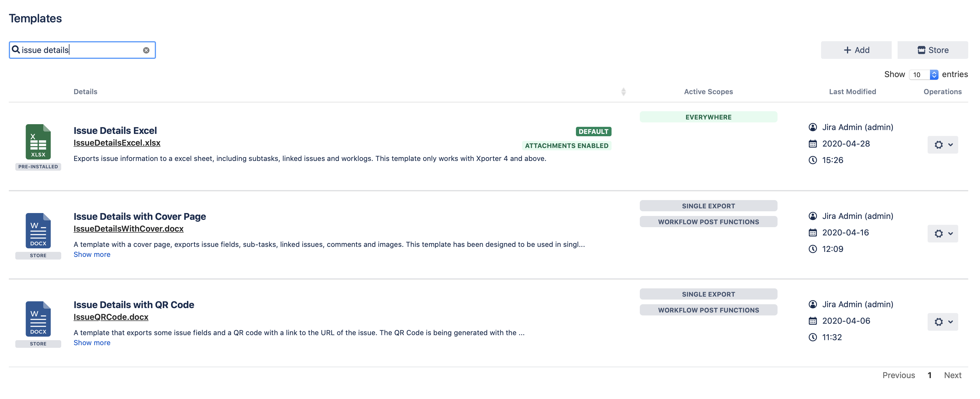Open gear operations menu for Issue Details Excel
Screen dimensions: 980x399
942,145
